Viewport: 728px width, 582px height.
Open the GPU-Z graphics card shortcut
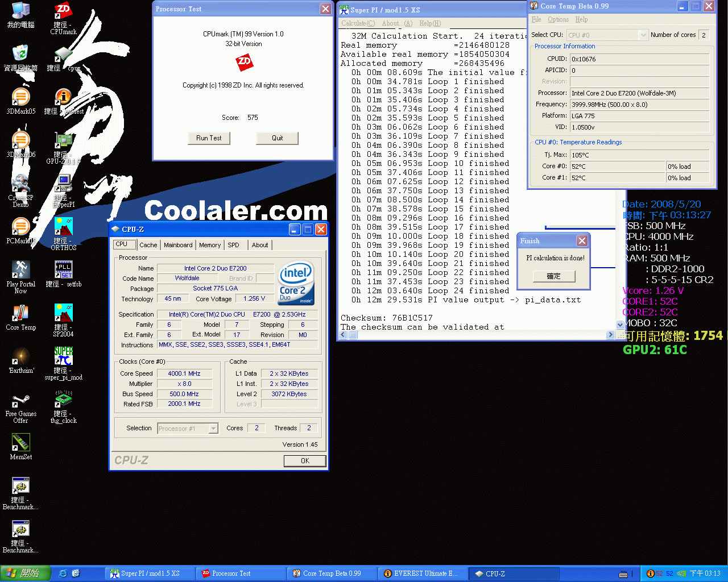(x=63, y=148)
